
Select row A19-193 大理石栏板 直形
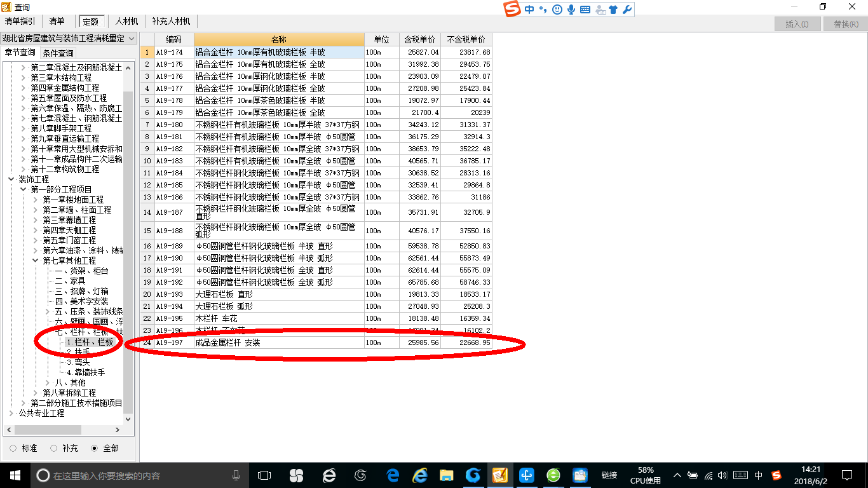316,294
